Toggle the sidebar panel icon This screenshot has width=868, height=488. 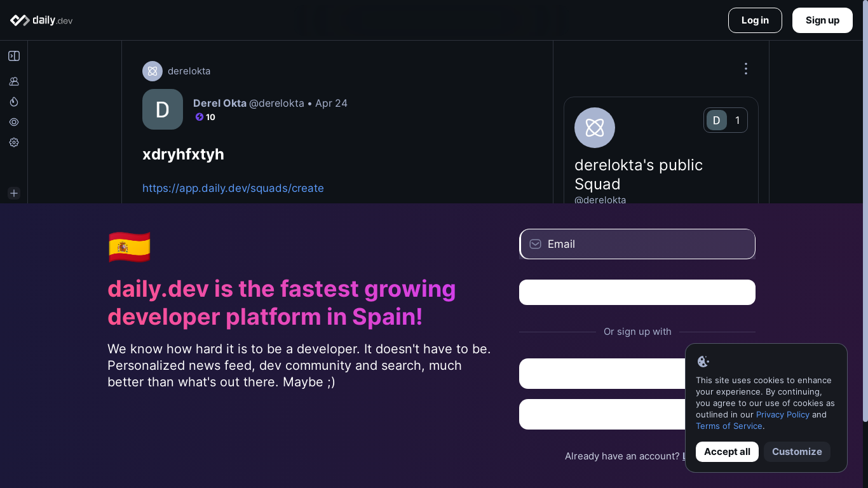[x=14, y=56]
